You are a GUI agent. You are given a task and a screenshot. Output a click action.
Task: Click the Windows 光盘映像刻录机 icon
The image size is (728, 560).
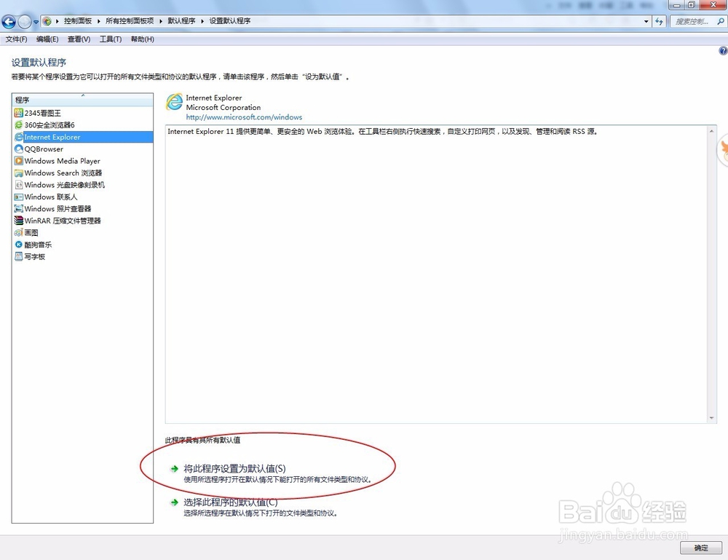click(19, 185)
